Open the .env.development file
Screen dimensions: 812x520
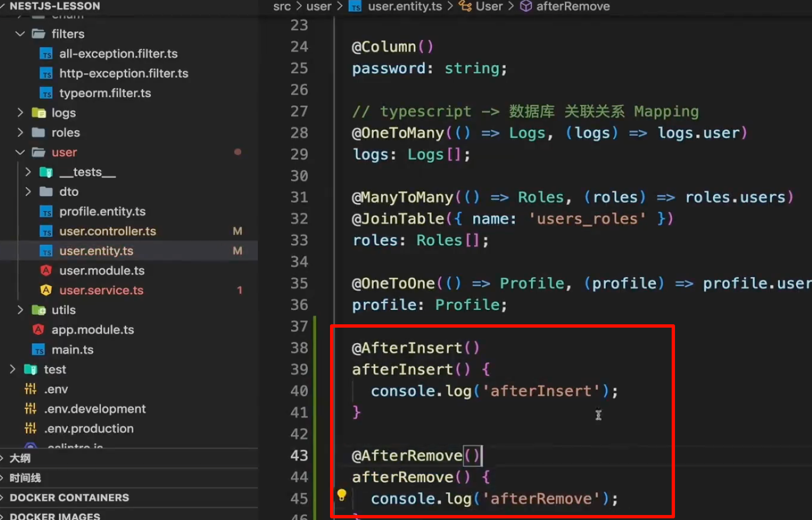(x=95, y=409)
